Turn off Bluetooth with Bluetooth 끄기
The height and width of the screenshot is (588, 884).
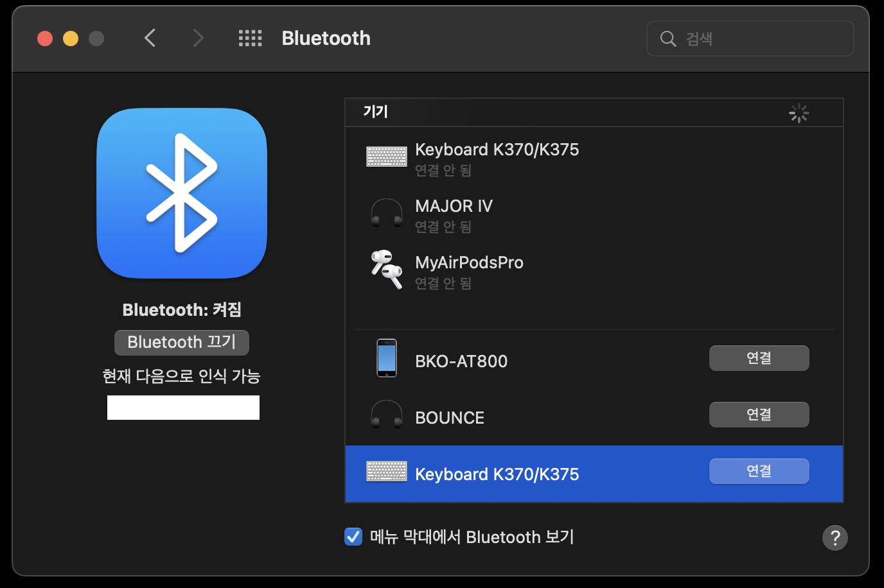click(182, 342)
